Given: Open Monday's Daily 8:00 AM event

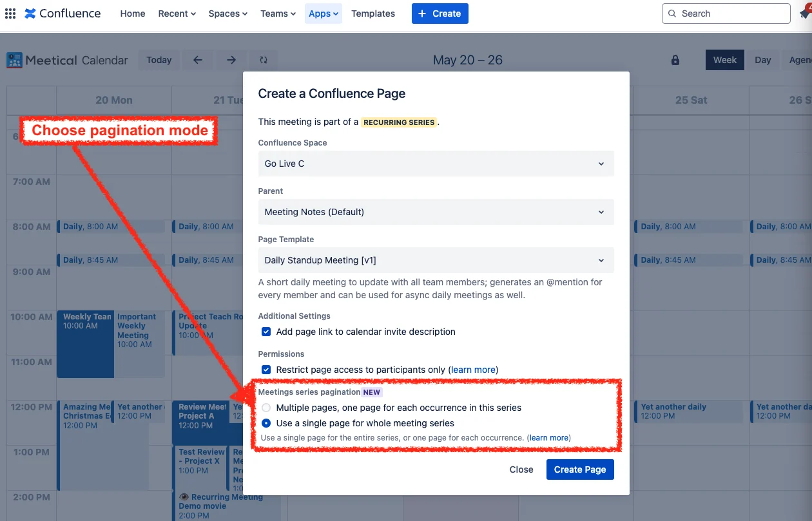Looking at the screenshot, I should click(x=111, y=227).
